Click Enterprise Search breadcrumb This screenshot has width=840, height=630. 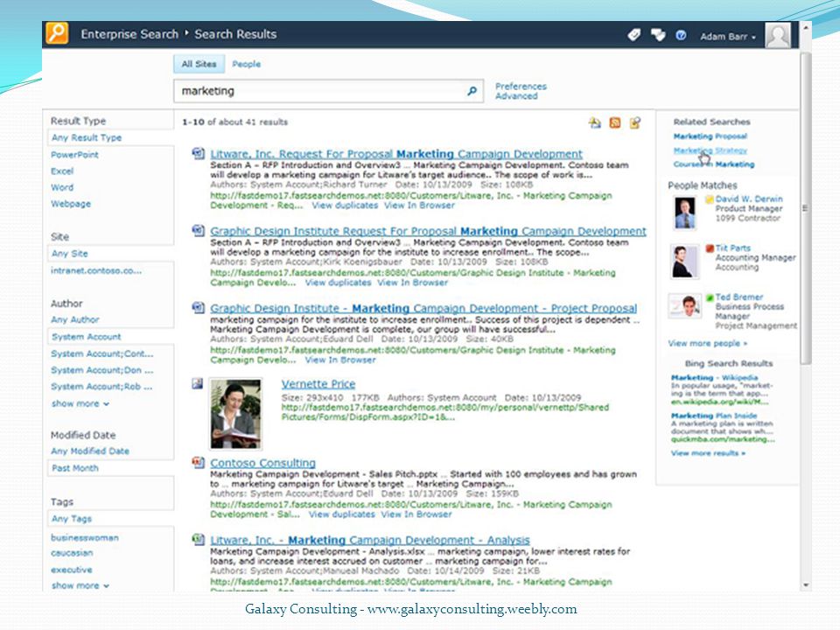click(129, 34)
